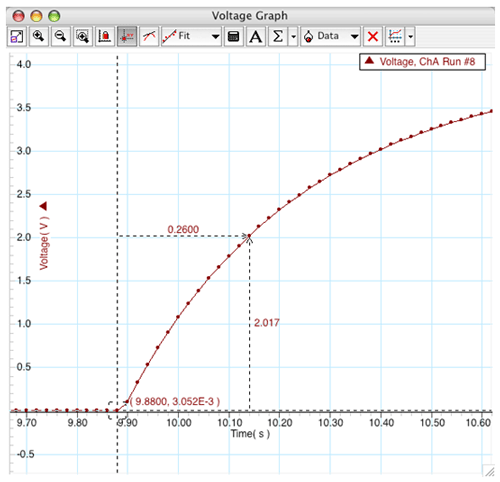Click the arrow beside Data
500x482 pixels.
point(355,37)
